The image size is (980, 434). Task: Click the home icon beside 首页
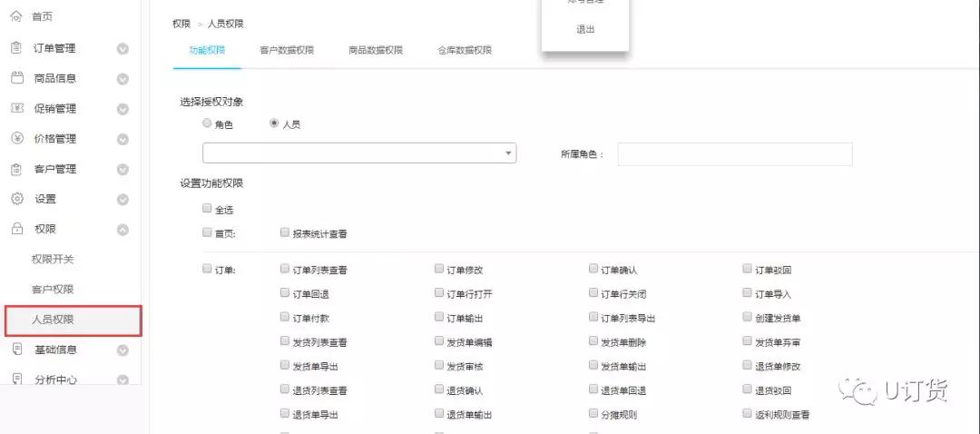tap(17, 17)
